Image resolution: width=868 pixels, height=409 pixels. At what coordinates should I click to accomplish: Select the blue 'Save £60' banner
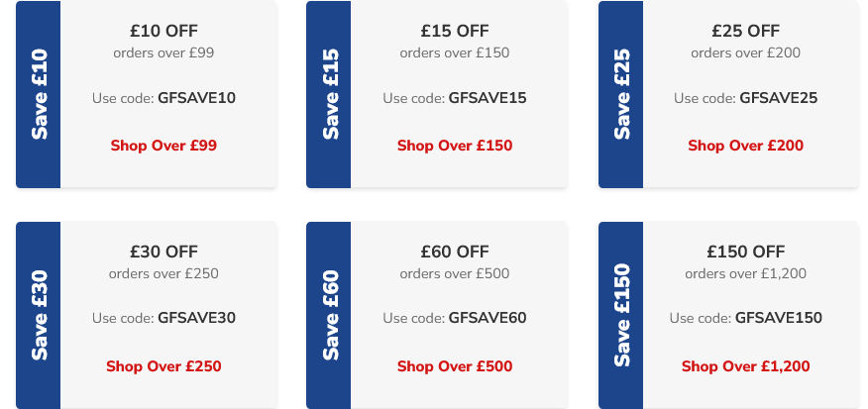point(329,315)
